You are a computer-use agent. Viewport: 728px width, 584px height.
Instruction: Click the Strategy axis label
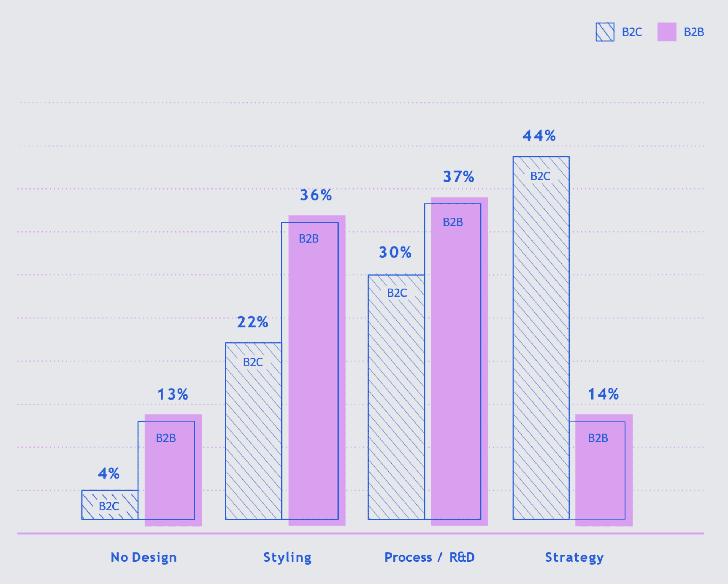(574, 557)
